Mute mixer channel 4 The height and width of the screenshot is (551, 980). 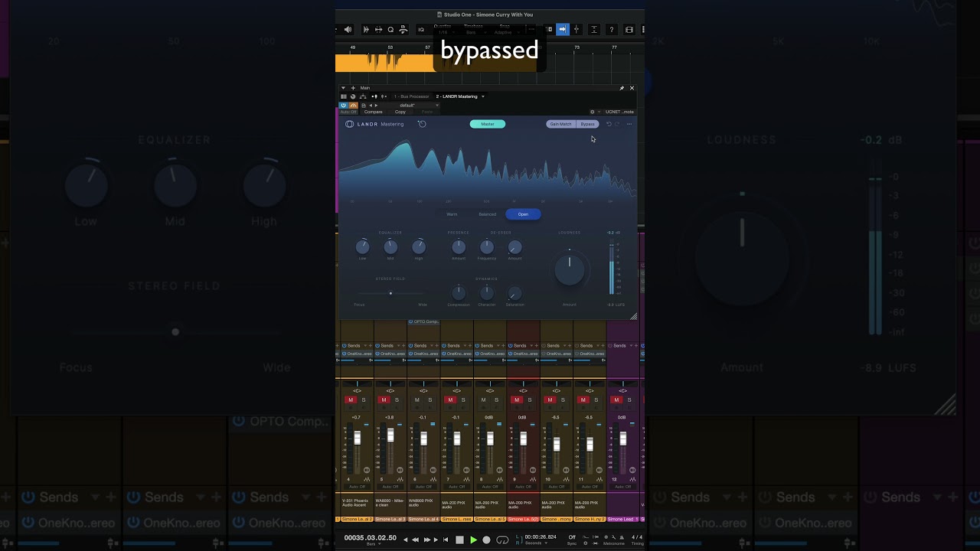pyautogui.click(x=351, y=399)
